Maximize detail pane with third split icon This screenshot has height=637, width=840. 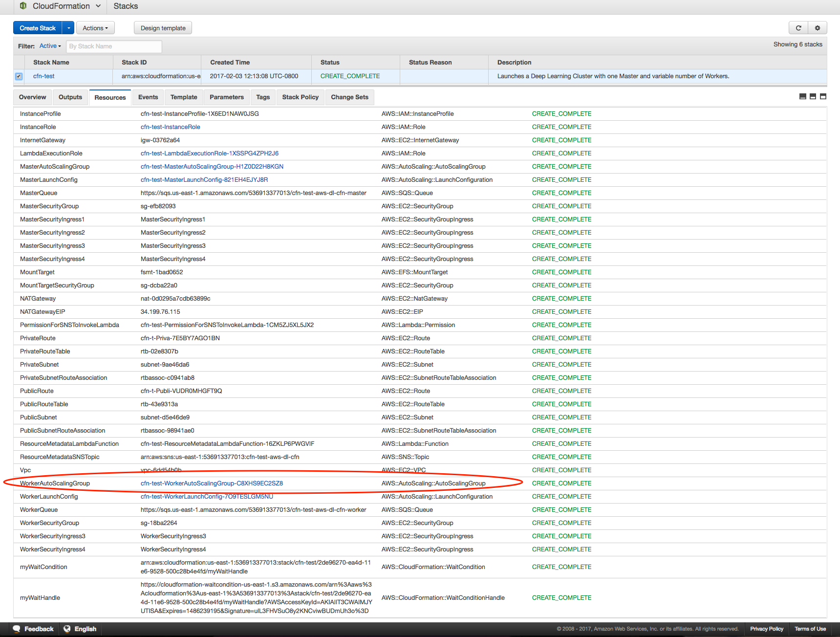[823, 96]
